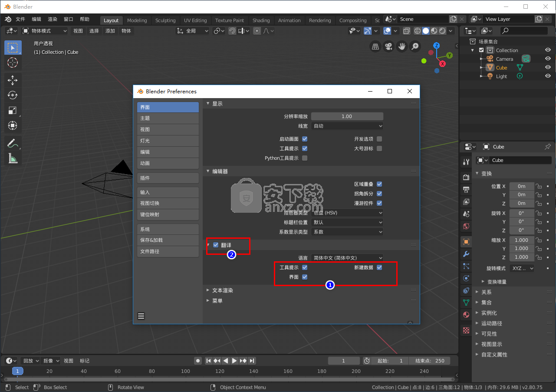The height and width of the screenshot is (392, 556).
Task: Open the 标题栏位置 dropdown
Action: point(347,222)
